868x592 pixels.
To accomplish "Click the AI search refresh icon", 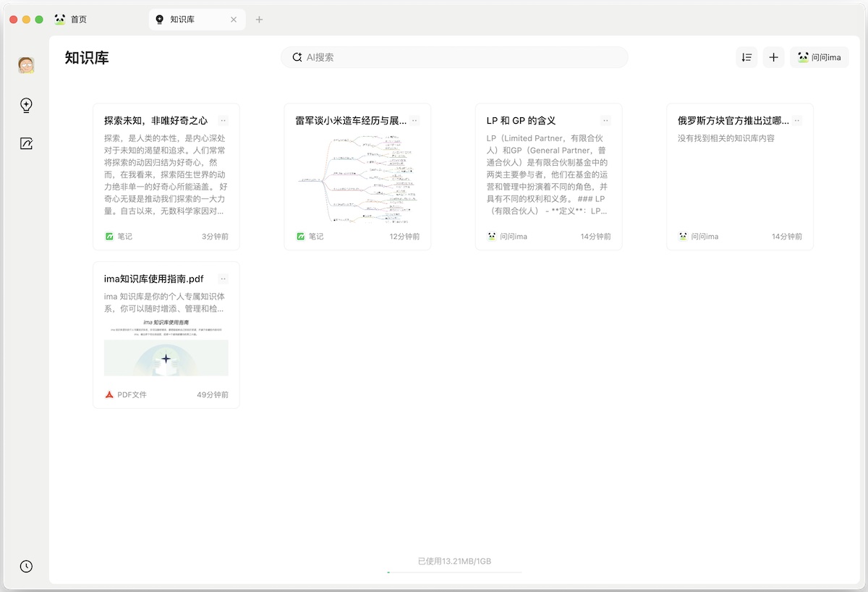I will (297, 57).
